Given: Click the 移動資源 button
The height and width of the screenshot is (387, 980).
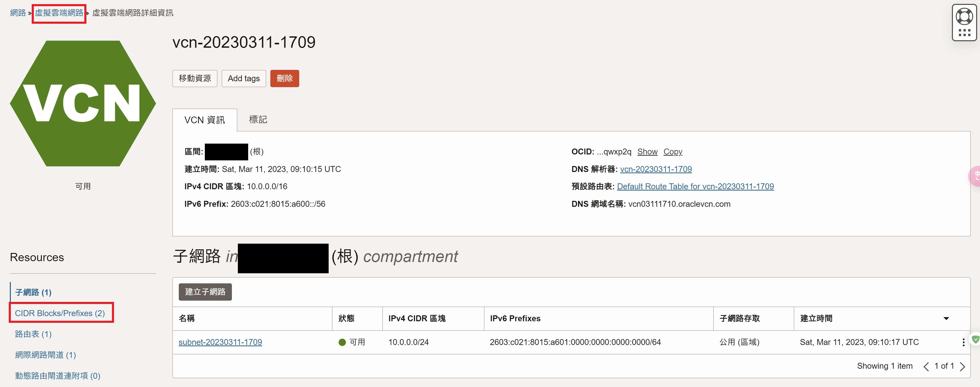Looking at the screenshot, I should coord(195,78).
